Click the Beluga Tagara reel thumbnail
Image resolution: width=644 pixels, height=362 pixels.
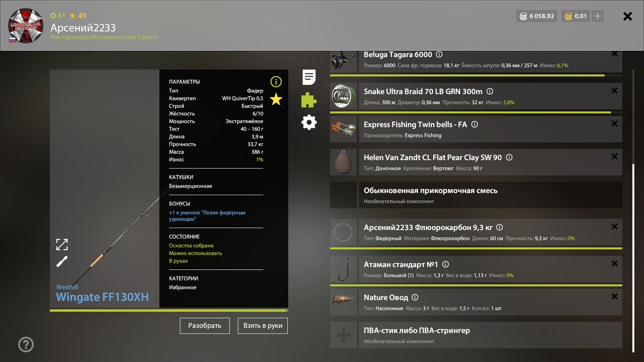[x=343, y=62]
